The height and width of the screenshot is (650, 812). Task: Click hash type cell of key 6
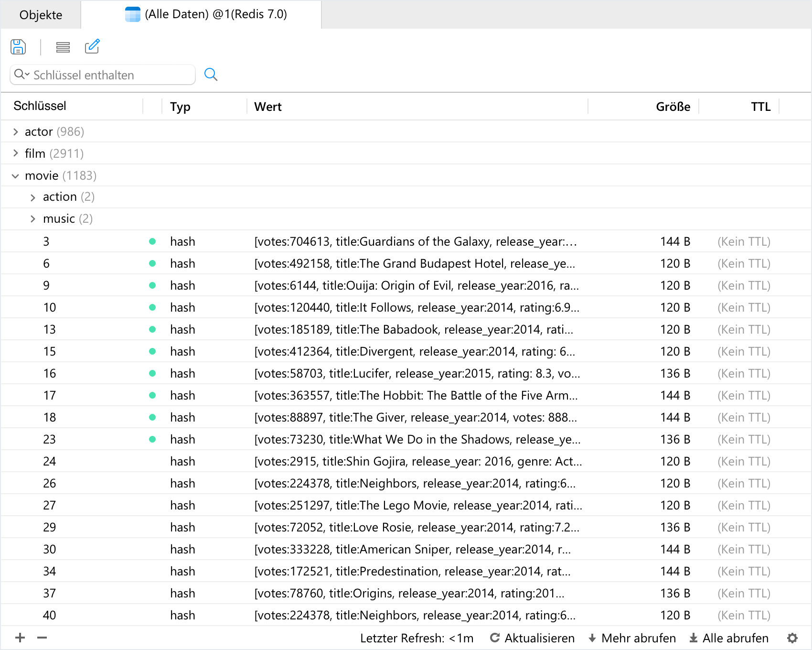(x=182, y=263)
